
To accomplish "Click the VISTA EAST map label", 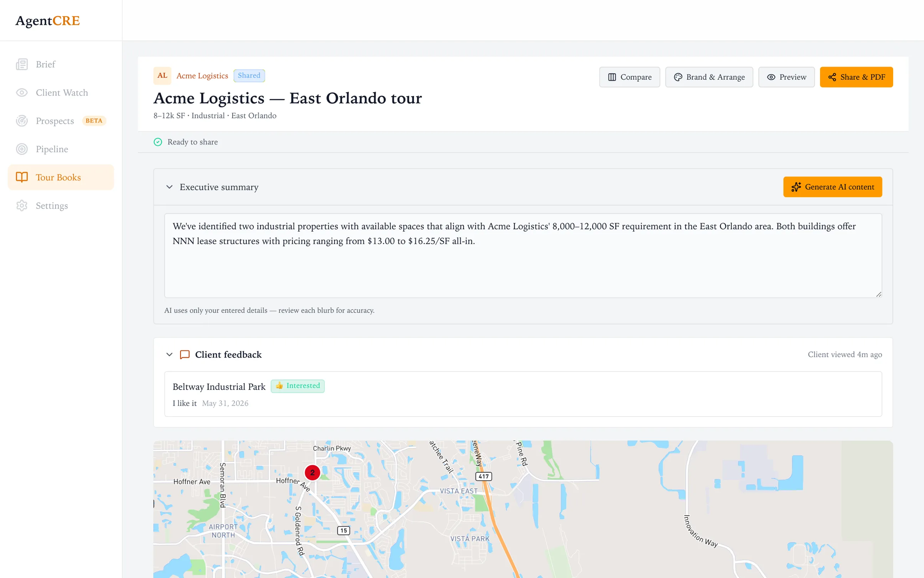I will (459, 491).
